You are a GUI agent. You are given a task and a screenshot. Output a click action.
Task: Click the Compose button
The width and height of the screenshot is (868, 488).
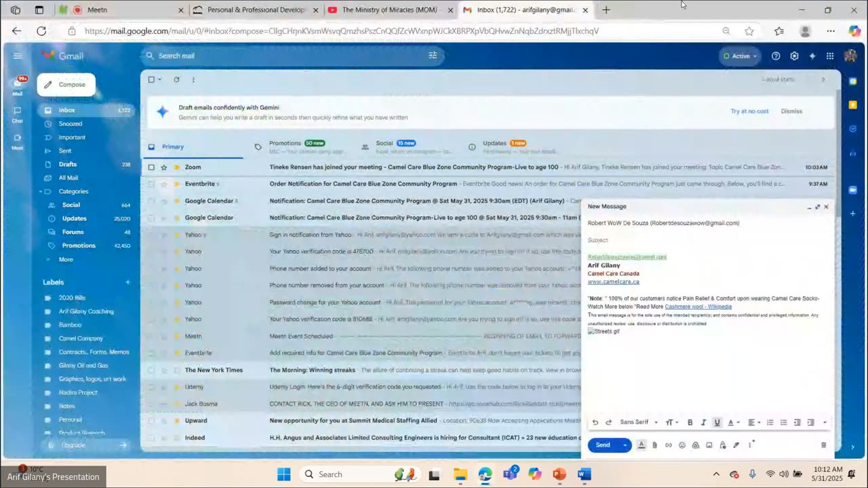coord(66,85)
